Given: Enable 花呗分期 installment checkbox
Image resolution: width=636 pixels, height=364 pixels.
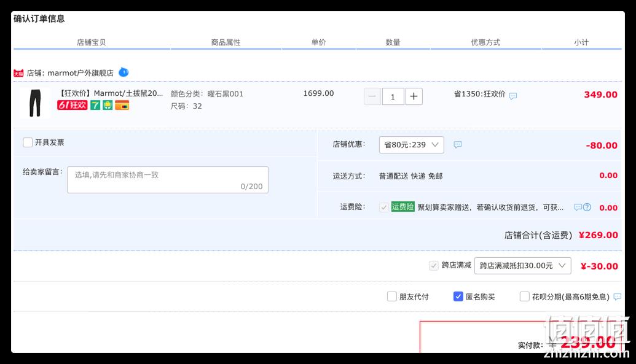Looking at the screenshot, I should click(524, 296).
